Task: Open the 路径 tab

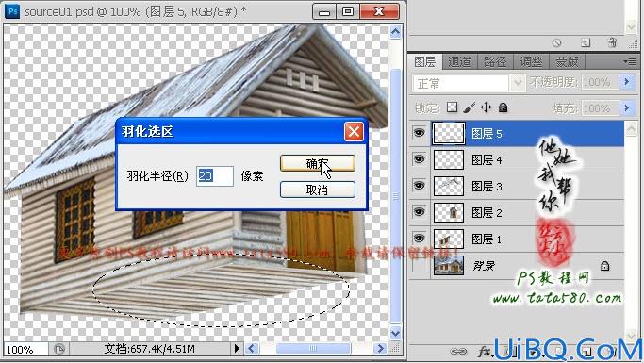Action: pos(495,62)
